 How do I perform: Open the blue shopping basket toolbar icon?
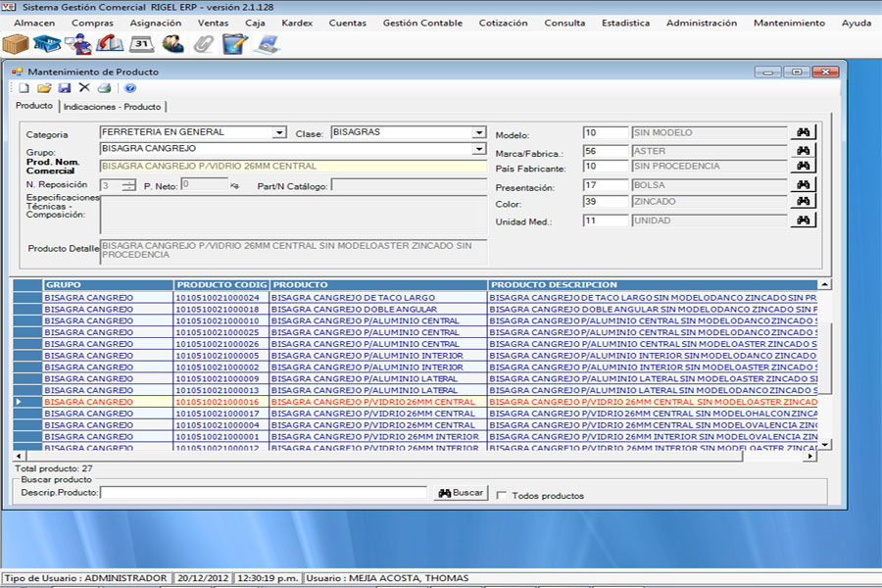[47, 43]
